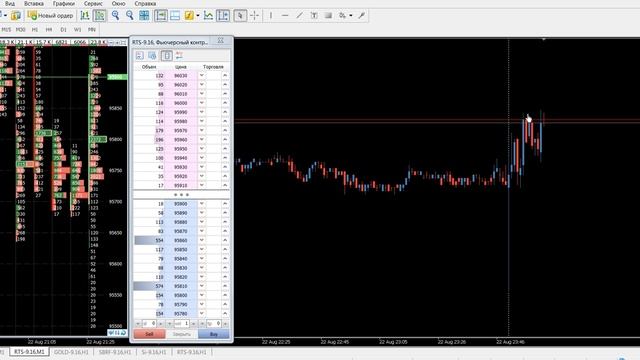Click sell down-arrow on 95960 row
Viewport: 640px width, 360px height.
202,140
